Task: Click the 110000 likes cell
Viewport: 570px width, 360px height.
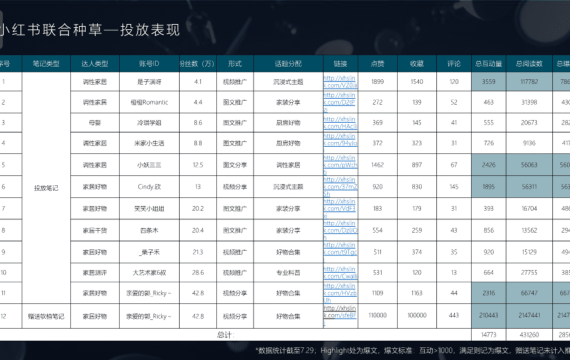Action: click(x=378, y=316)
